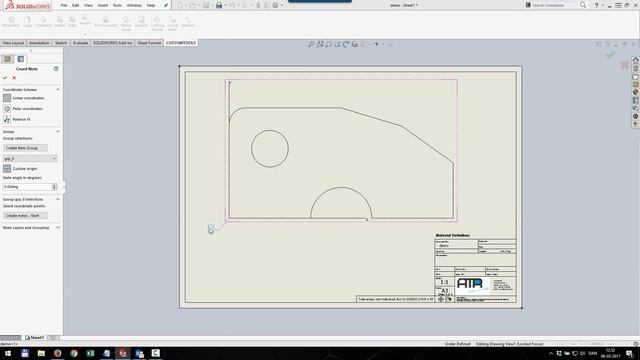This screenshot has width=640, height=360.
Task: Click Create New Group button
Action: point(25,148)
